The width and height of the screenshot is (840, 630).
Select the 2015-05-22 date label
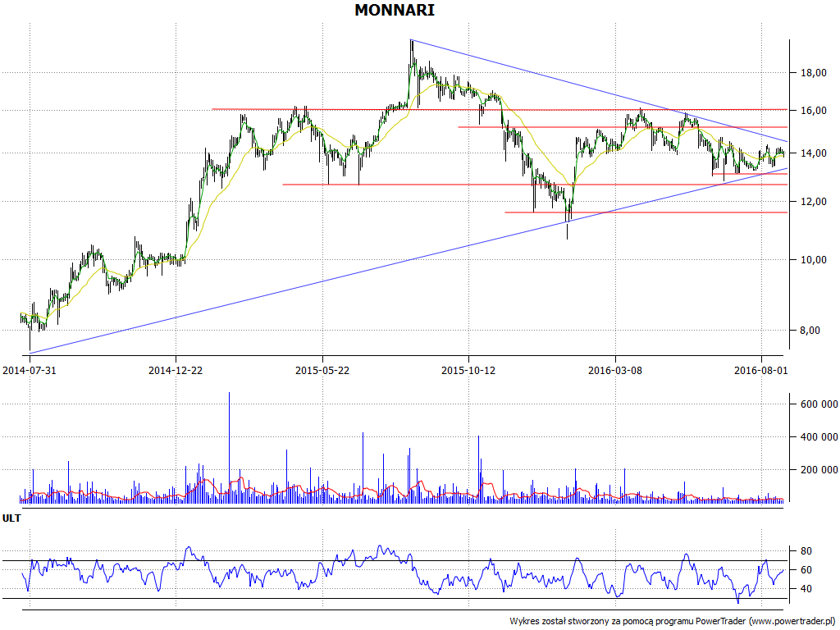click(x=322, y=370)
